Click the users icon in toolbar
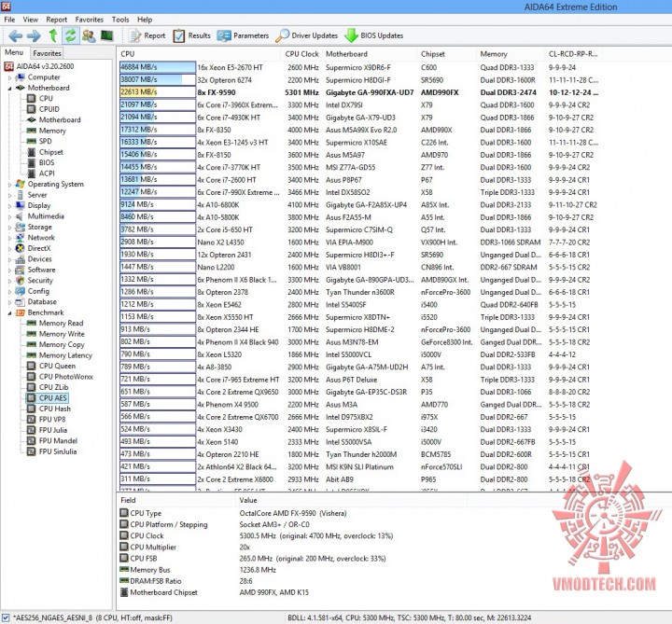The image size is (672, 624). (89, 35)
